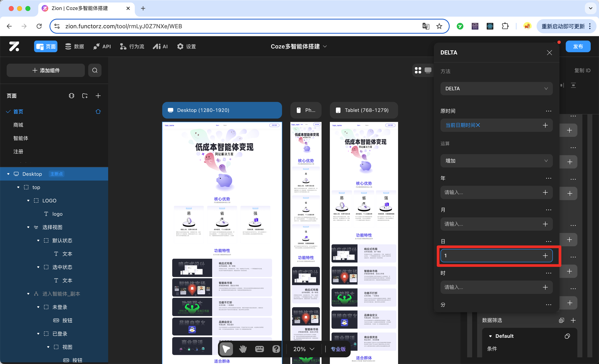
Task: Click the search icon beside 添加组件
Action: [x=95, y=71]
